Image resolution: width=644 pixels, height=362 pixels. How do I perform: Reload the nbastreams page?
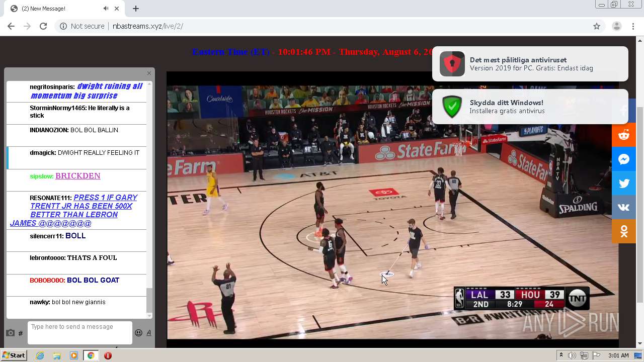tap(43, 26)
